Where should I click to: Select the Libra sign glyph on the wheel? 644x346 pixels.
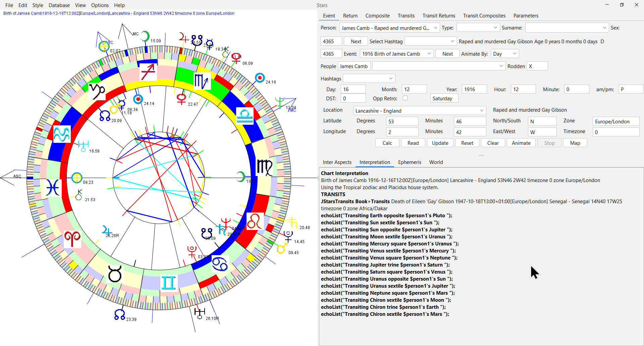click(x=245, y=116)
